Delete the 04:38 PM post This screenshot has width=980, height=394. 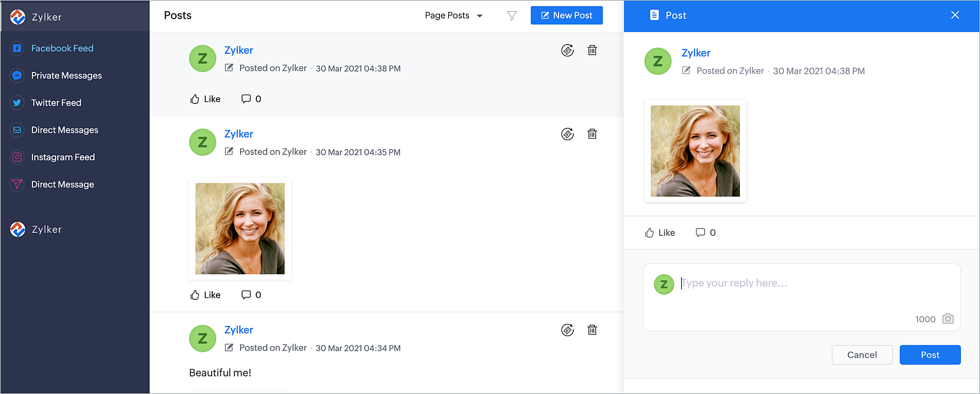coord(592,50)
